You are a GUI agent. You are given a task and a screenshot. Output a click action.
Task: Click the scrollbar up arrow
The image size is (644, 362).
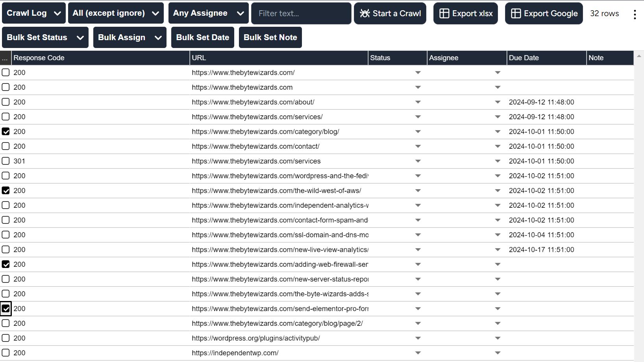click(639, 56)
